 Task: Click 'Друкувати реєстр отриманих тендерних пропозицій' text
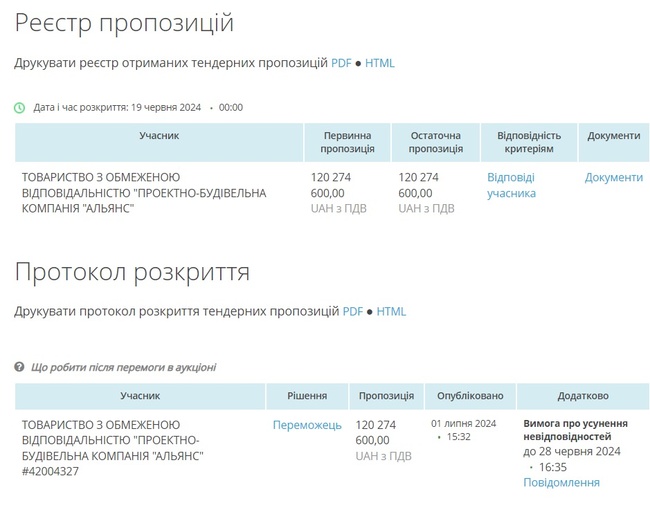click(x=171, y=63)
